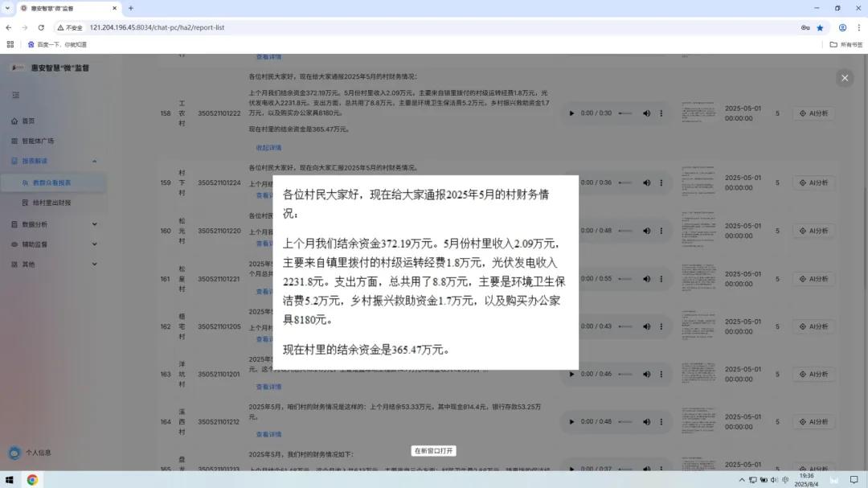The image size is (868, 488).
Task: Close the image preview overlay
Action: (x=844, y=78)
